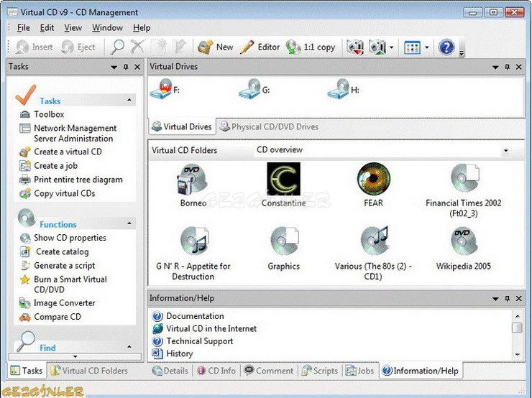The height and width of the screenshot is (398, 532).
Task: Open Virtual CD in the Internet link
Action: coord(205,328)
